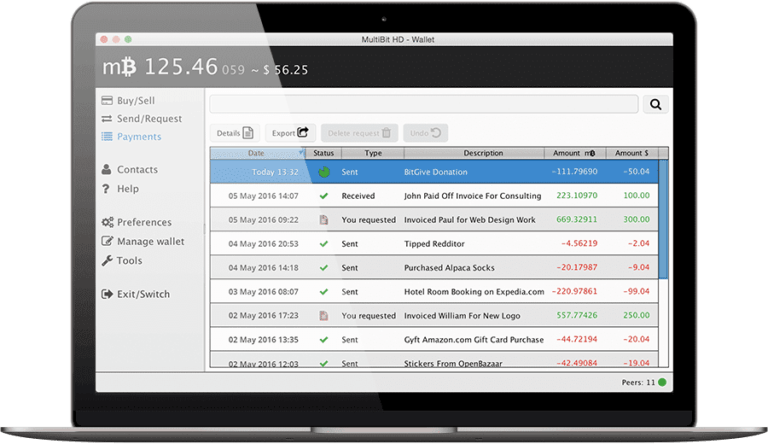The width and height of the screenshot is (768, 444).
Task: Click the Tools wrench icon
Action: point(107,260)
